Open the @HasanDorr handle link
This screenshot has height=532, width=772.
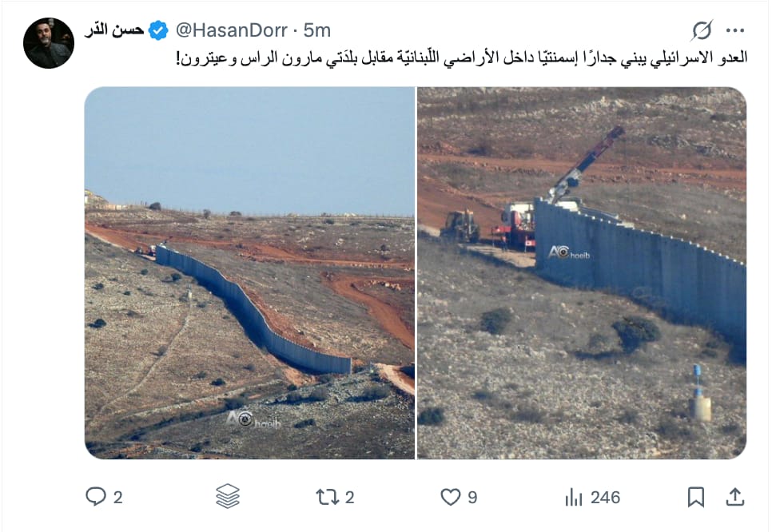click(x=231, y=30)
